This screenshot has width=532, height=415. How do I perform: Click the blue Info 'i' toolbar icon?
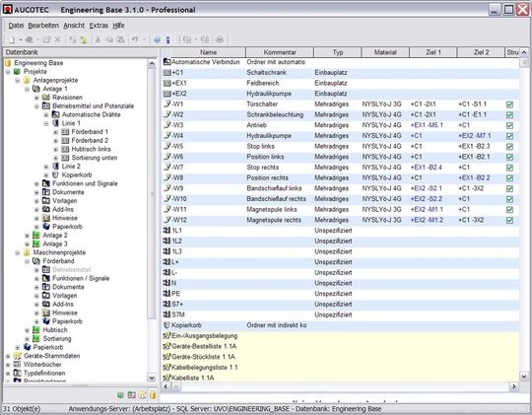pyautogui.click(x=167, y=40)
